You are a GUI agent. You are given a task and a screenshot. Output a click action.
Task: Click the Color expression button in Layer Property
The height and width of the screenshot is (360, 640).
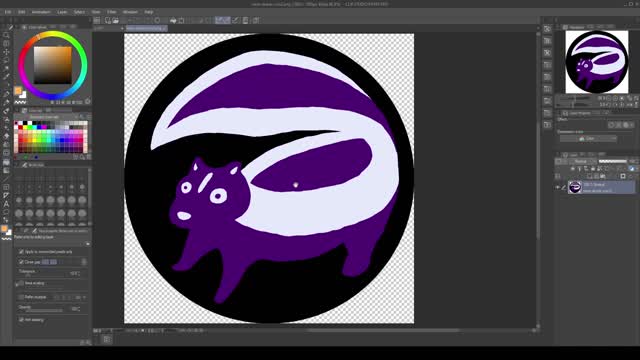(588, 139)
